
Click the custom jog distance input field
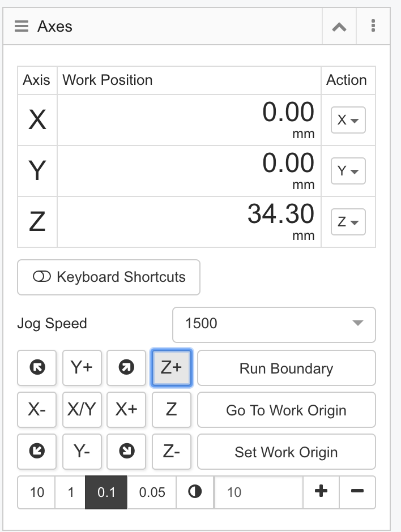[x=259, y=492]
